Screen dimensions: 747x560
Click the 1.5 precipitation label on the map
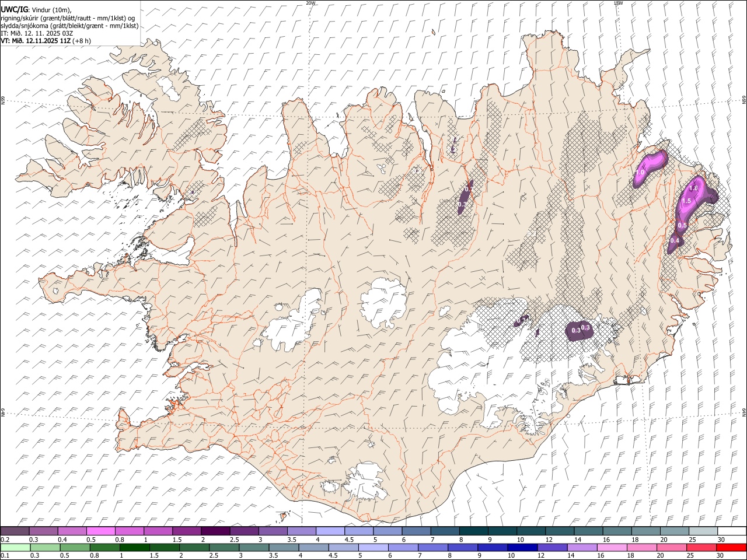tap(686, 201)
